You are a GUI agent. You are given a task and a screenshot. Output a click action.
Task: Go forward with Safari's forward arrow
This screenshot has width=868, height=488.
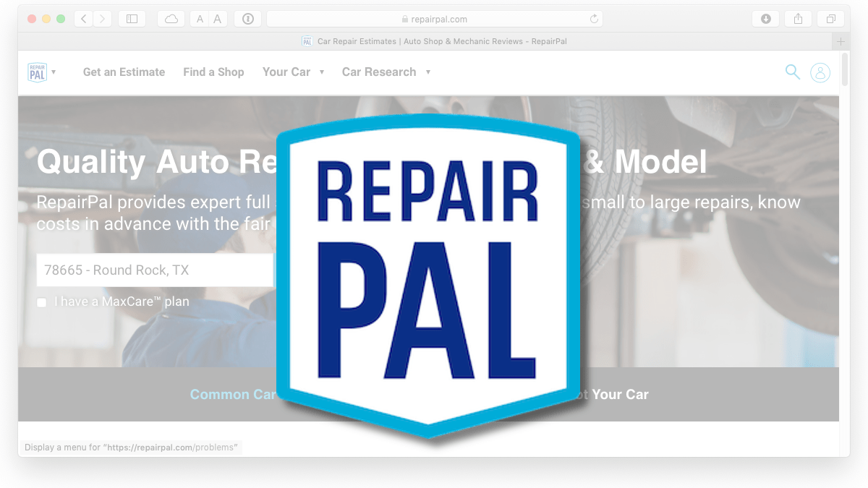tap(103, 19)
